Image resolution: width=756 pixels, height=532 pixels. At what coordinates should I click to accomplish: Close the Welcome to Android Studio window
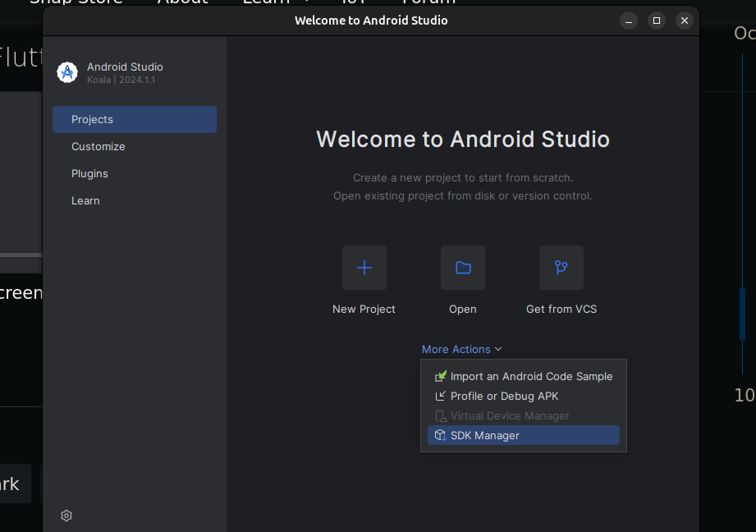pos(684,21)
